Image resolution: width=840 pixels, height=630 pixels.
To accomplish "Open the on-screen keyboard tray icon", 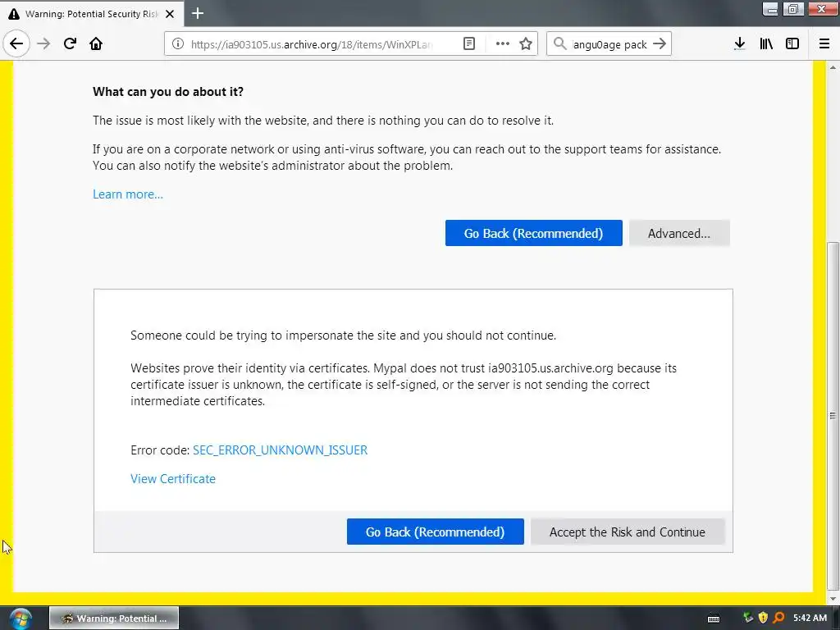I will [x=714, y=619].
